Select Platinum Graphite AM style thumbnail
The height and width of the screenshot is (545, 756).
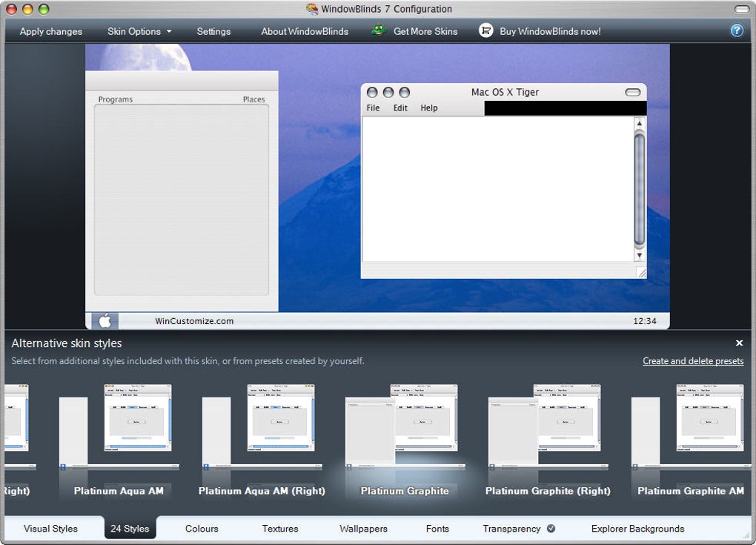[x=692, y=427]
